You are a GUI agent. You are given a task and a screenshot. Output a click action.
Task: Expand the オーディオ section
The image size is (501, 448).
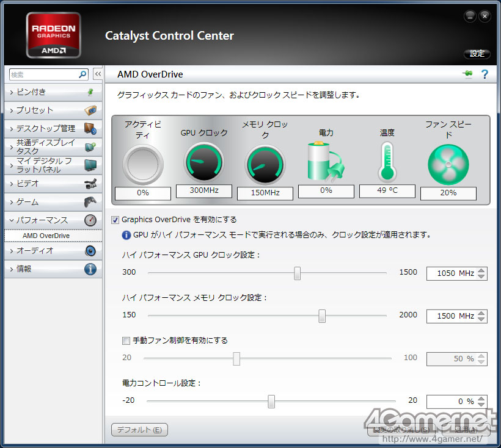[x=12, y=251]
